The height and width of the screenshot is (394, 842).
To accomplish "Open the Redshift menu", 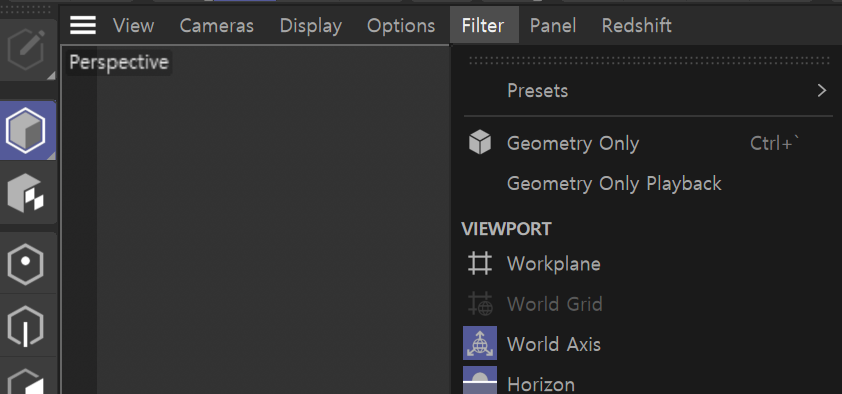I will point(636,26).
